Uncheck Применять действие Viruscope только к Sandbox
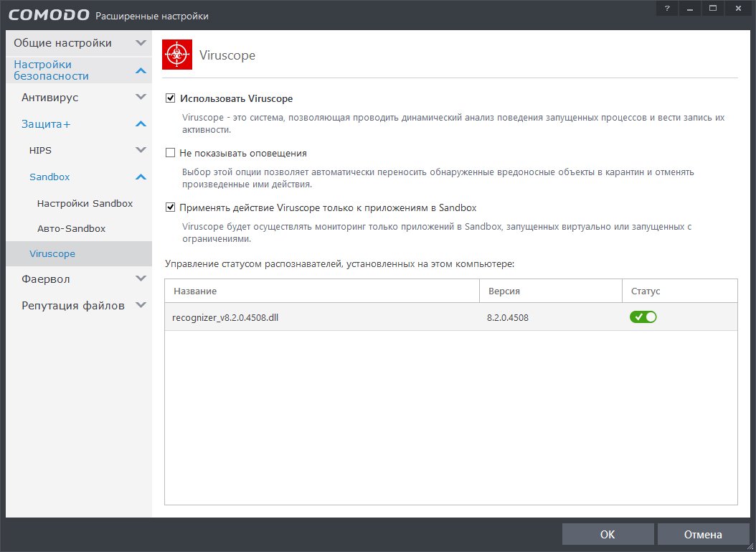Viewport: 756px width, 552px height. [170, 207]
